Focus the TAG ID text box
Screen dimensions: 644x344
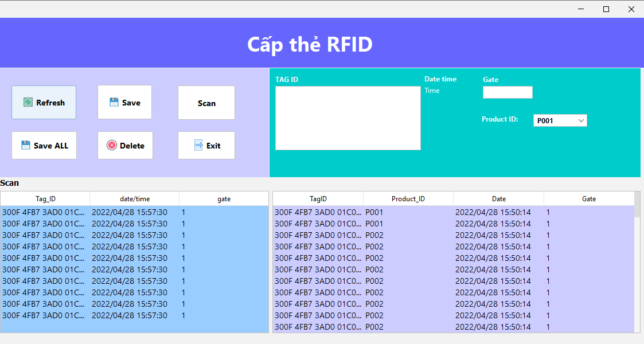[348, 118]
